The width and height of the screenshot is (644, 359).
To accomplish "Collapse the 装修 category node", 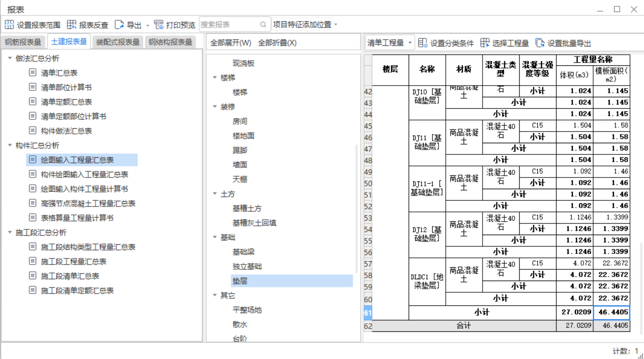I will (x=215, y=106).
